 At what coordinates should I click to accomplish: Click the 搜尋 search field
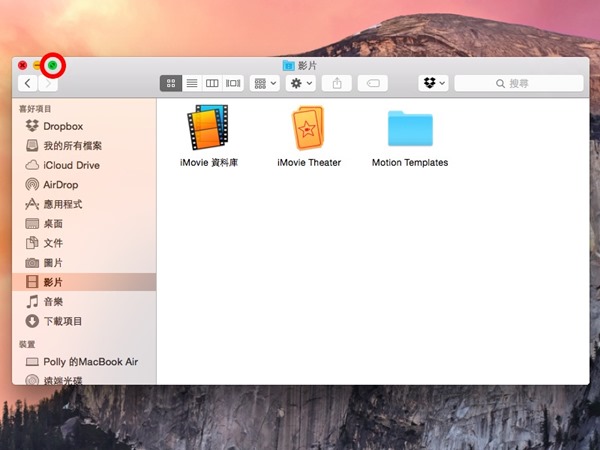coord(520,84)
